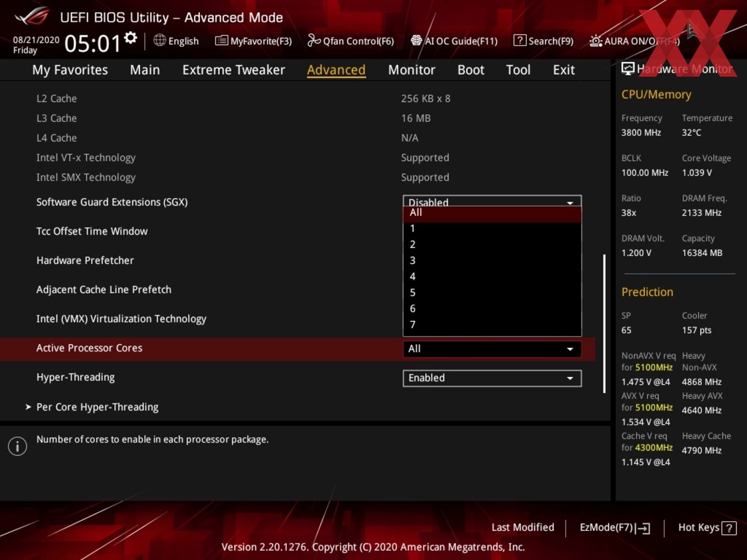747x560 pixels.
Task: Select Adjacent Cache Line Prefetch setting
Action: pos(104,289)
